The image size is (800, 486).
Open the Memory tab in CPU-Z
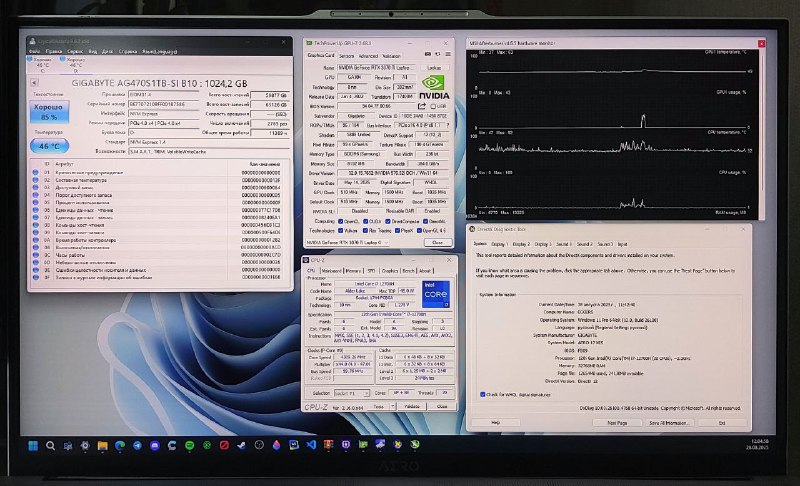pyautogui.click(x=353, y=271)
